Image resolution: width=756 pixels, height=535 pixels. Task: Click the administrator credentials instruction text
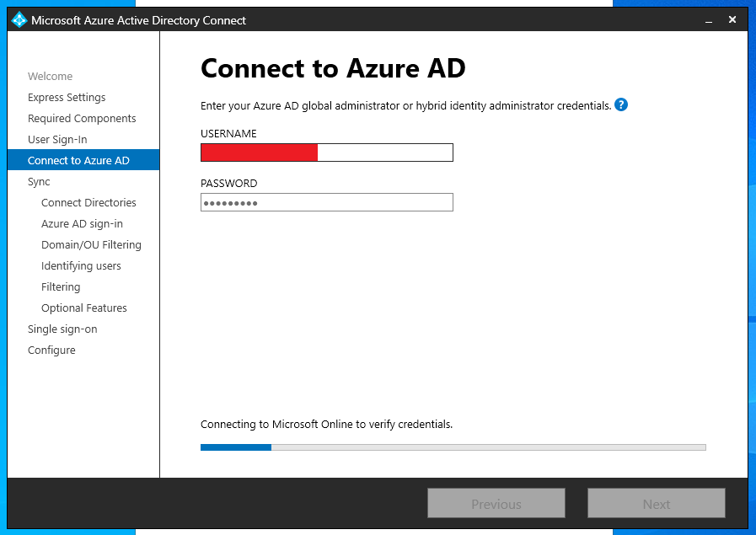[406, 105]
